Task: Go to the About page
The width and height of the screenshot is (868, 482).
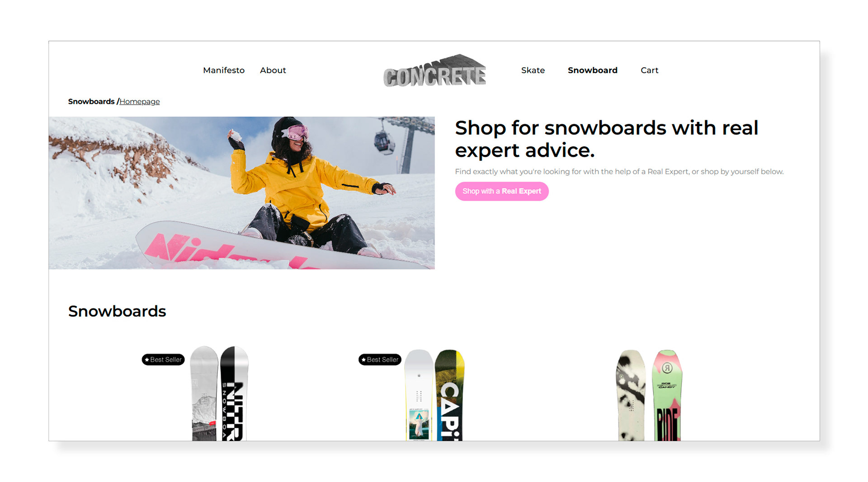Action: click(x=273, y=70)
